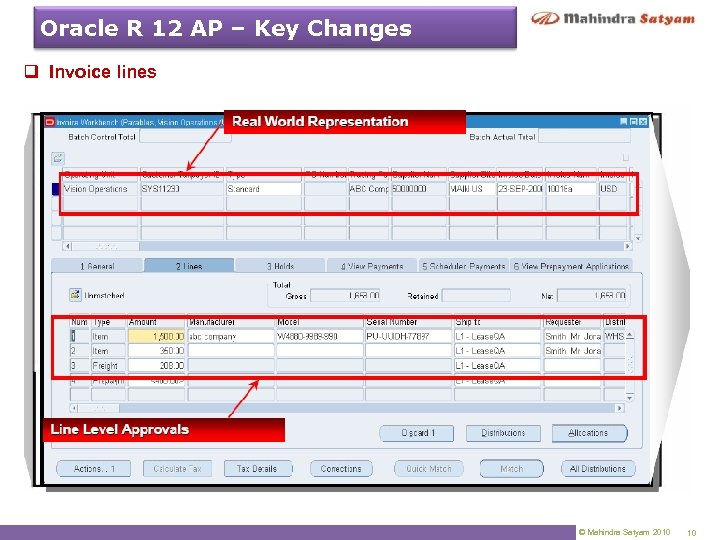Click the Match button
The width and height of the screenshot is (720, 540).
(x=512, y=469)
